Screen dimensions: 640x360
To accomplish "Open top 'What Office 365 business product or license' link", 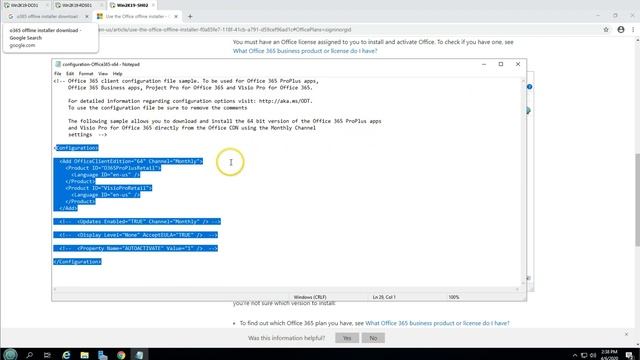I will pyautogui.click(x=305, y=51).
